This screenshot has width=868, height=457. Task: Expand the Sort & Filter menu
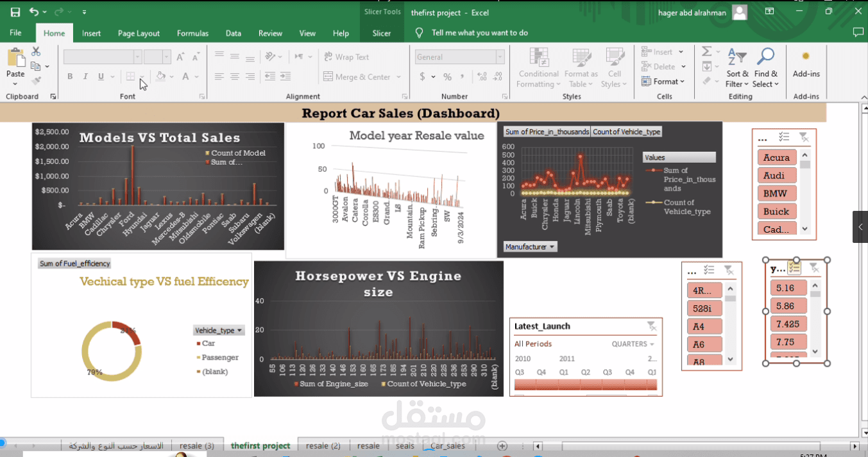point(737,68)
